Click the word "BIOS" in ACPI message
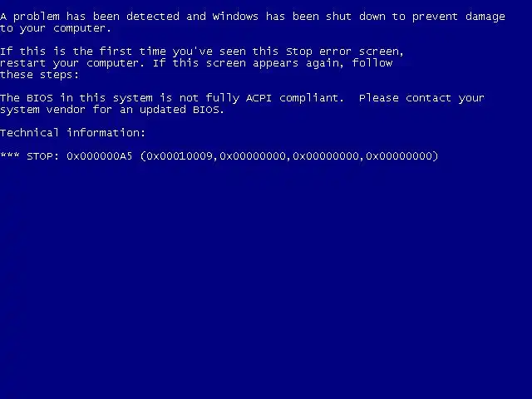 coord(40,98)
